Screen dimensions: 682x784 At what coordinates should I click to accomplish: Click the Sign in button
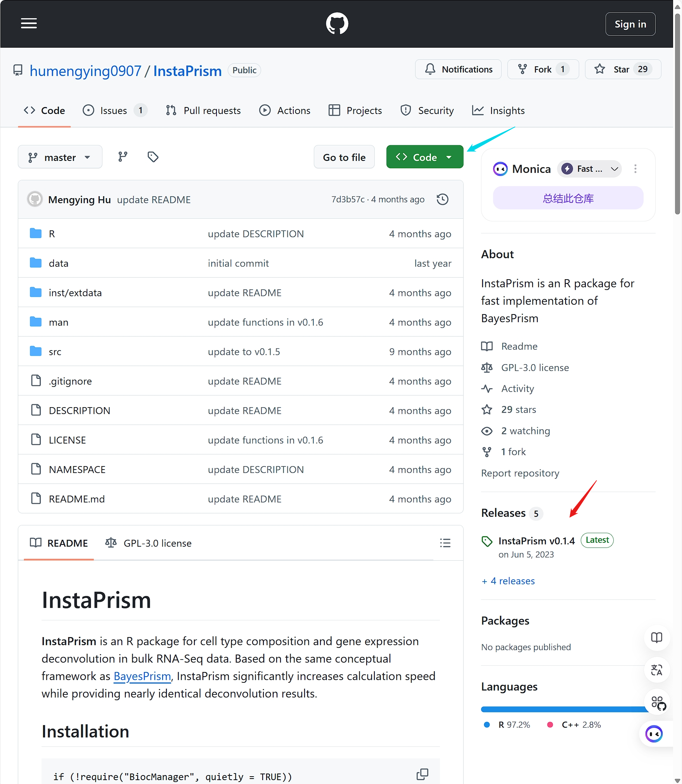pyautogui.click(x=630, y=24)
